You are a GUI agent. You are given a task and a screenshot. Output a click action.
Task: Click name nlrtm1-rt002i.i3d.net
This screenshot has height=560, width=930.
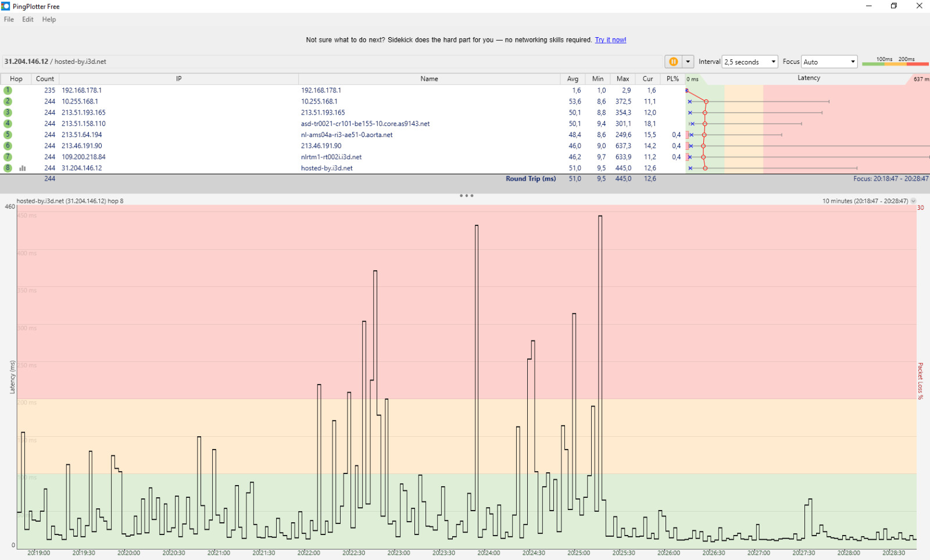coord(331,157)
